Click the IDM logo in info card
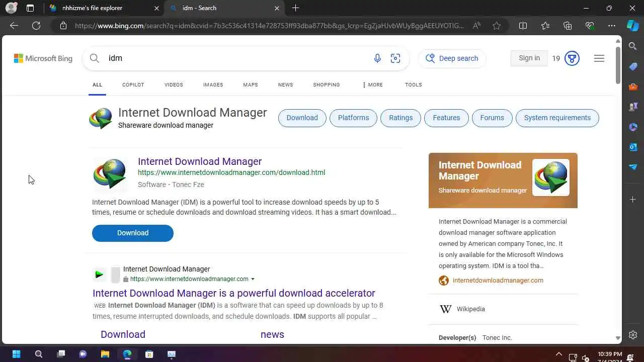 point(551,177)
